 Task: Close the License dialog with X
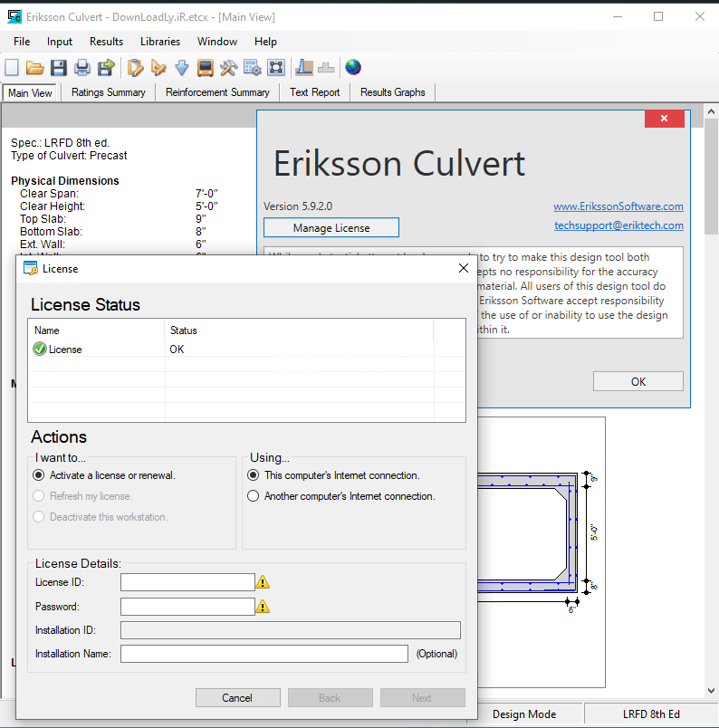(x=463, y=268)
